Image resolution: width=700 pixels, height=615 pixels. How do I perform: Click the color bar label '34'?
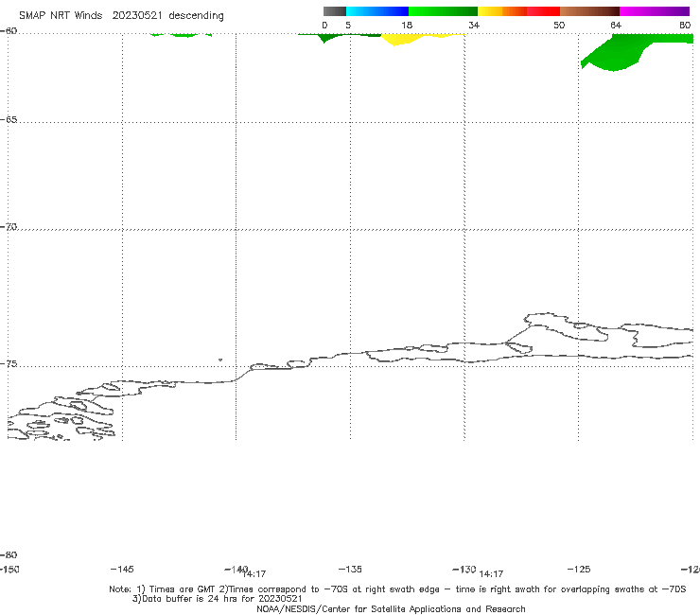pyautogui.click(x=474, y=26)
